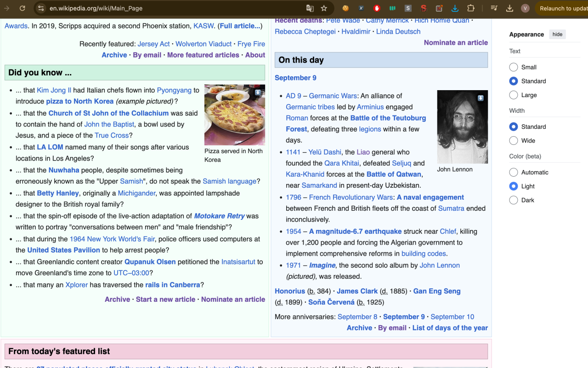
Task: Choose the Large text option
Action: coord(514,95)
